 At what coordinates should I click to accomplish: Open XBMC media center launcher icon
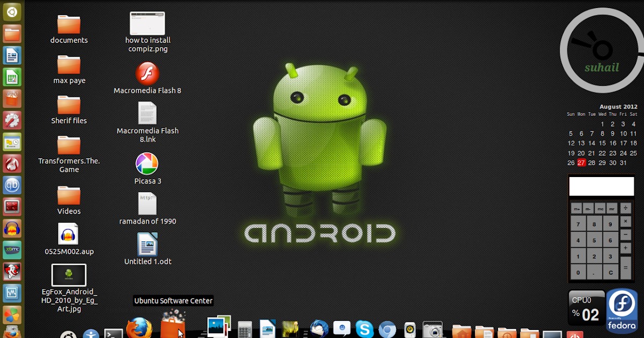point(12,250)
